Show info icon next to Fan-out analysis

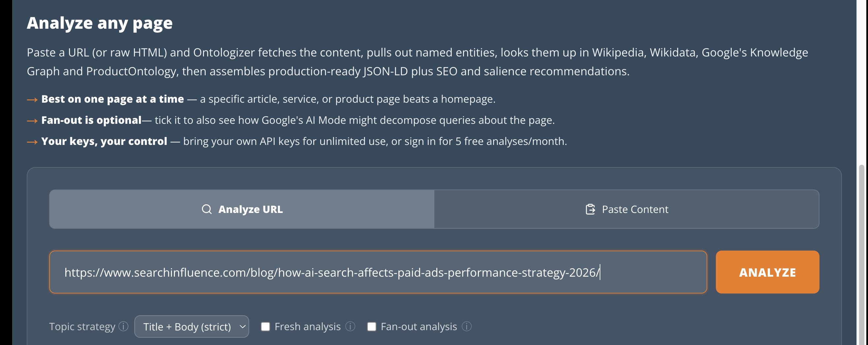pos(467,326)
